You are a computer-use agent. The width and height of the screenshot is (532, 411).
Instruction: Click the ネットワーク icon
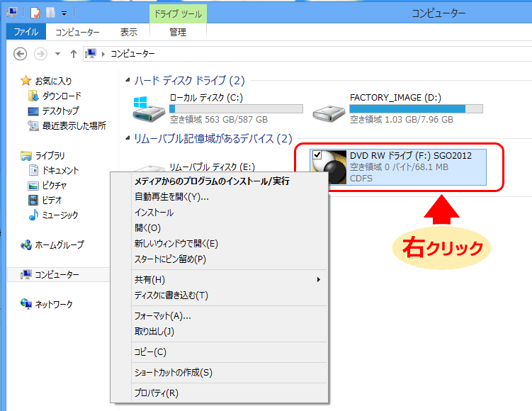pos(26,304)
